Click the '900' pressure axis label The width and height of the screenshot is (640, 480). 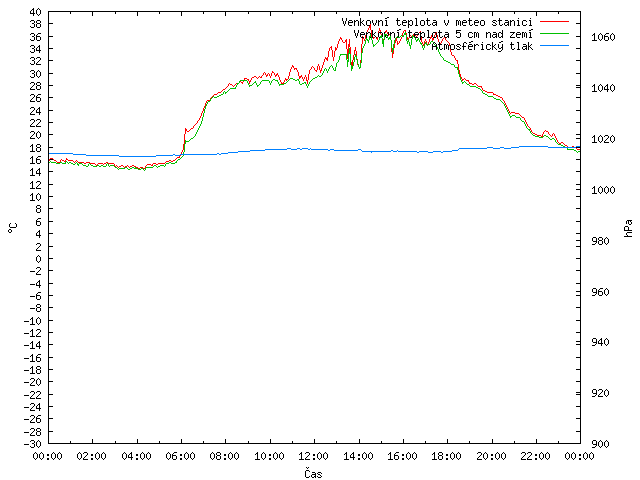click(600, 444)
